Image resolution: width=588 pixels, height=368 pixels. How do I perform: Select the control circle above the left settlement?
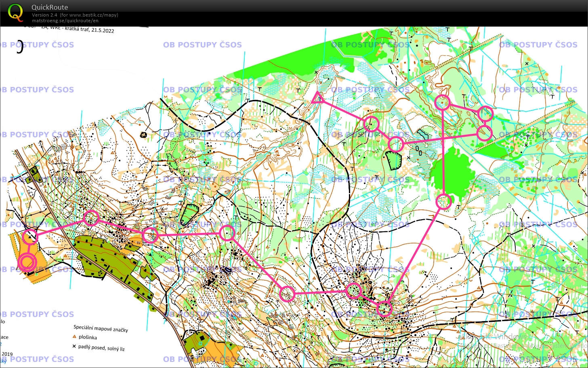coord(92,218)
